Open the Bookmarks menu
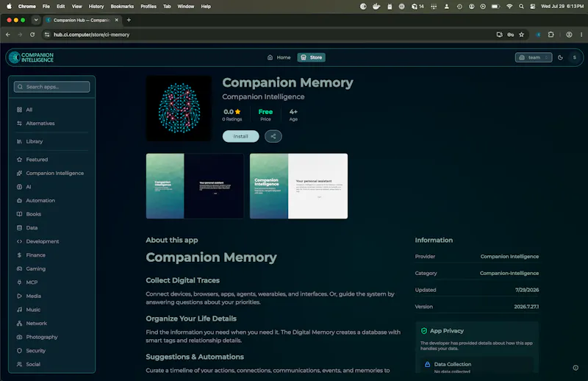This screenshot has height=381, width=588. tap(122, 7)
